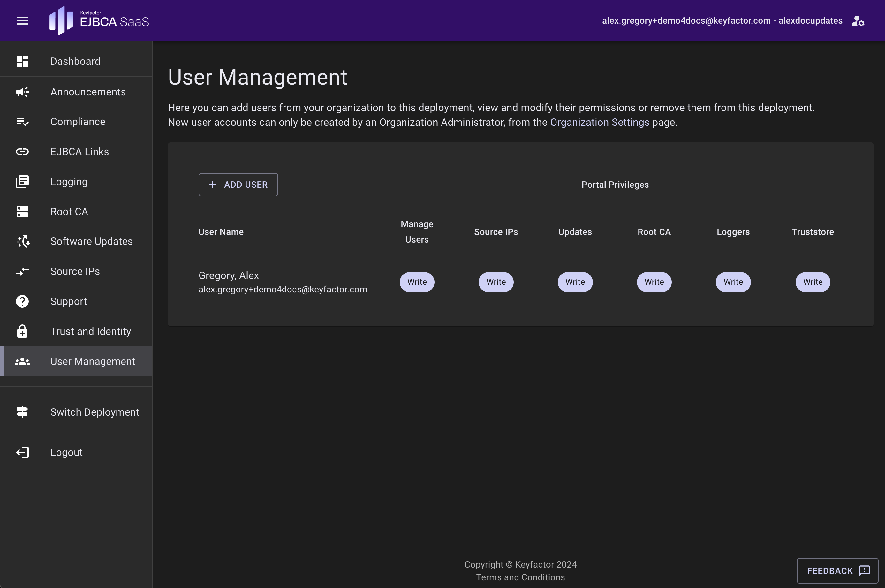Toggle Source IPs Write privilege chip
The height and width of the screenshot is (588, 885).
[x=496, y=282]
